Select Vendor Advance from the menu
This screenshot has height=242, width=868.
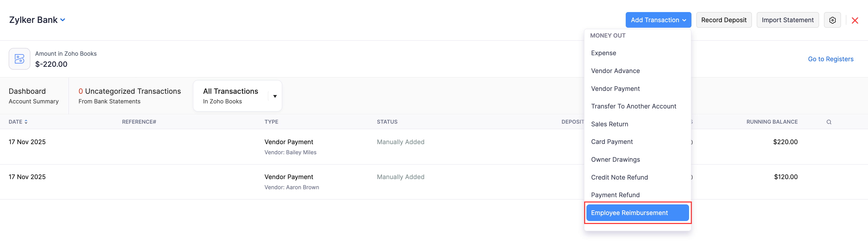[x=615, y=71]
